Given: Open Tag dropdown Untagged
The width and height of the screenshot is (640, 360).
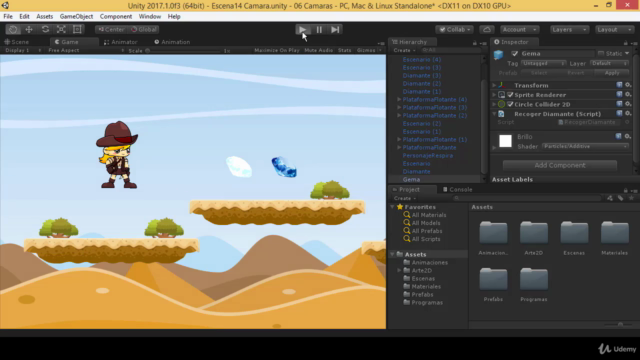Looking at the screenshot, I should [x=543, y=63].
